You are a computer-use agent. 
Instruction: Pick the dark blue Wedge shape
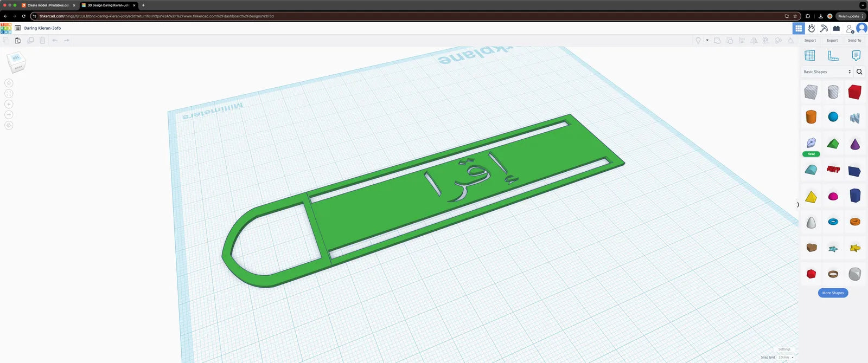click(855, 171)
